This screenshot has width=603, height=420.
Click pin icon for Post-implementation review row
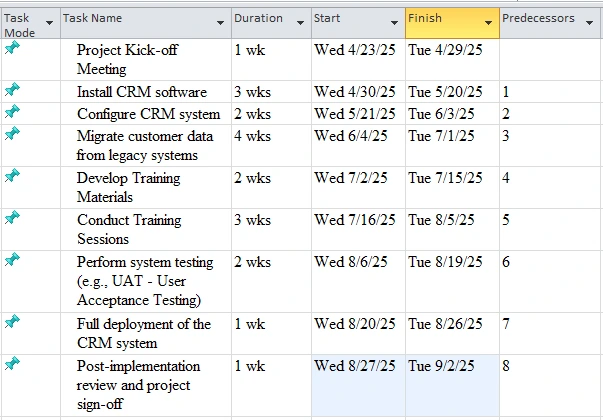click(12, 364)
